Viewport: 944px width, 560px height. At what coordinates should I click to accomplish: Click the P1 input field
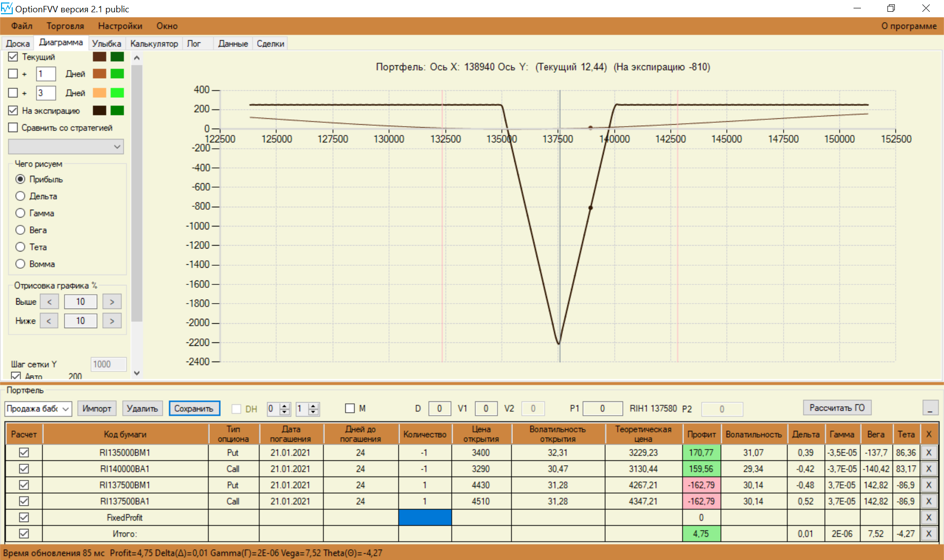[x=602, y=409]
